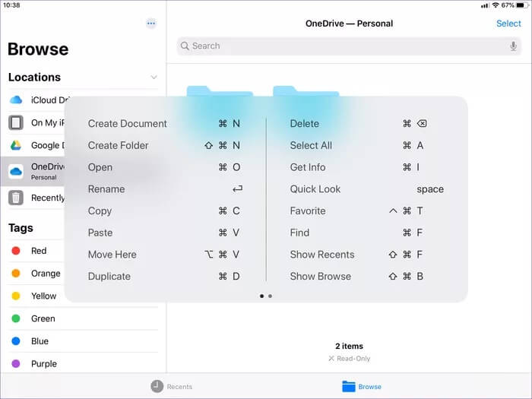The image size is (532, 399).
Task: Click the Find shortcut entry
Action: tap(367, 233)
